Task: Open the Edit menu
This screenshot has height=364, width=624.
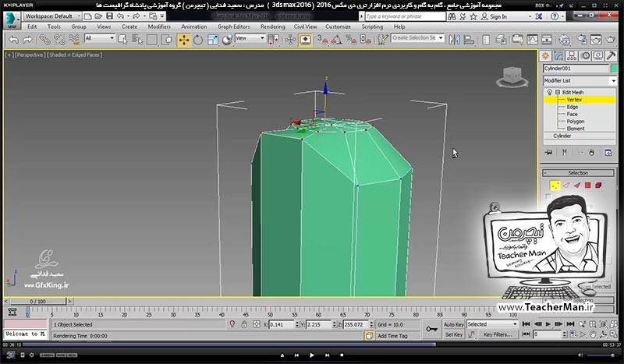Action: (32, 27)
